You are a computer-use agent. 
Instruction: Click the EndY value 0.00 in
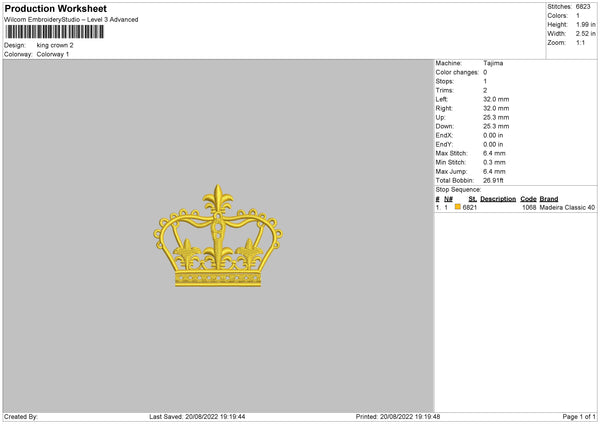493,144
